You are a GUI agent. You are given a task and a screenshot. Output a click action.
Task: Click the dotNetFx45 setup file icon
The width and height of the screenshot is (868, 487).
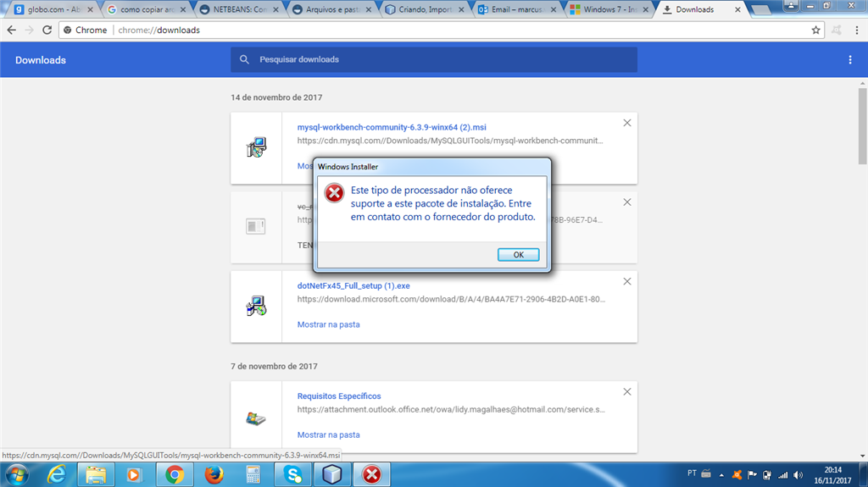(256, 306)
